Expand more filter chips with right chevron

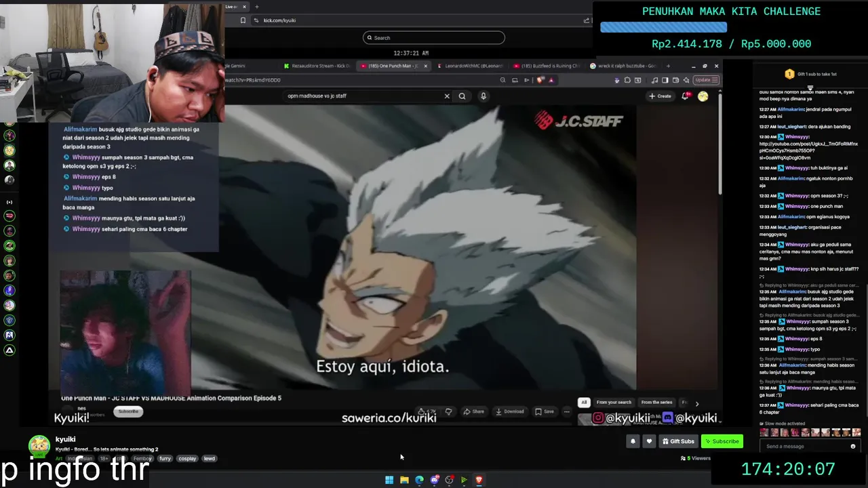coord(697,403)
